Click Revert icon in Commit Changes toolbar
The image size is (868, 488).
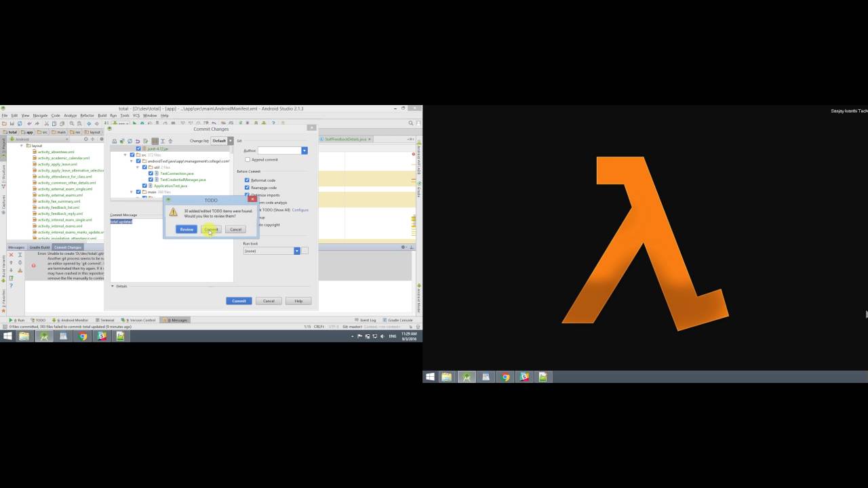pos(138,141)
